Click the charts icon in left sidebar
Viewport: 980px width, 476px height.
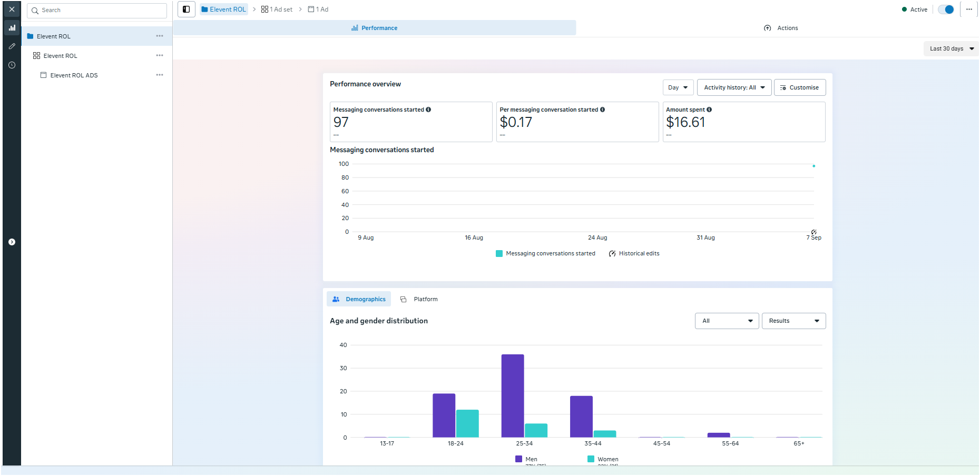pos(12,28)
